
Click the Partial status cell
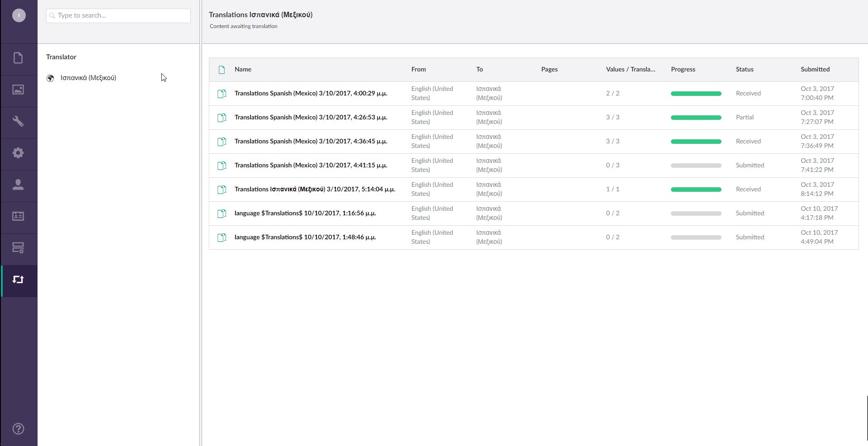tap(745, 117)
